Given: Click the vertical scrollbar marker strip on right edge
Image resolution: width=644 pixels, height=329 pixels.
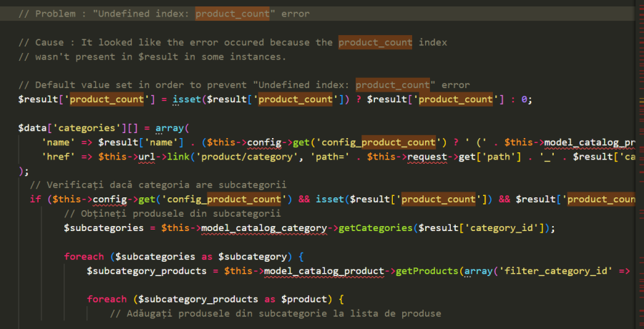Looking at the screenshot, I should [640, 164].
